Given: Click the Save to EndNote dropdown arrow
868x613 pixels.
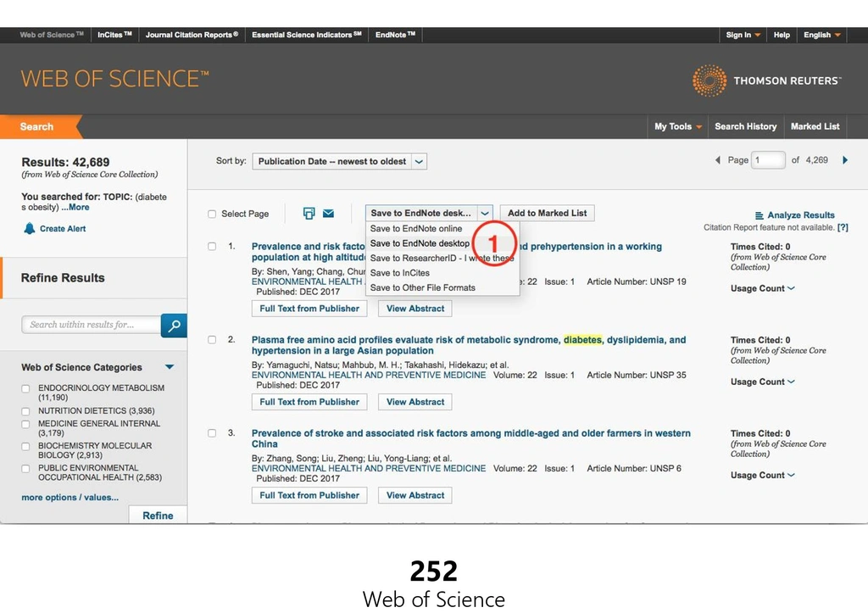Looking at the screenshot, I should 484,213.
